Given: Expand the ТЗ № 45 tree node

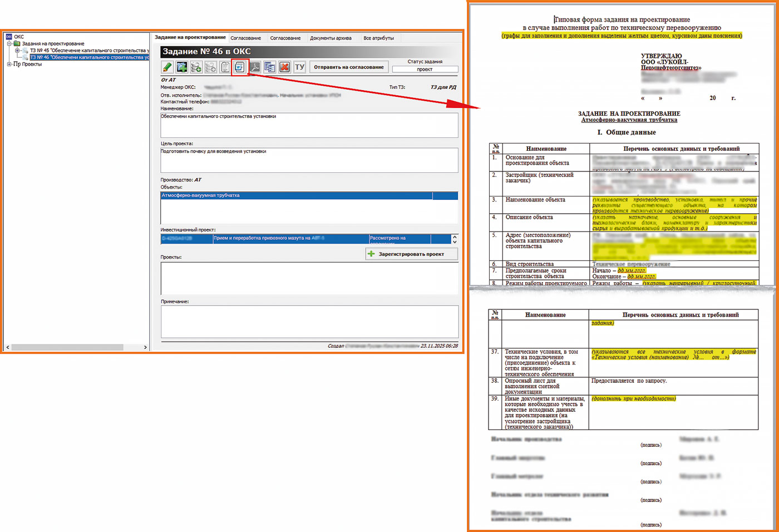Looking at the screenshot, I should tap(17, 51).
